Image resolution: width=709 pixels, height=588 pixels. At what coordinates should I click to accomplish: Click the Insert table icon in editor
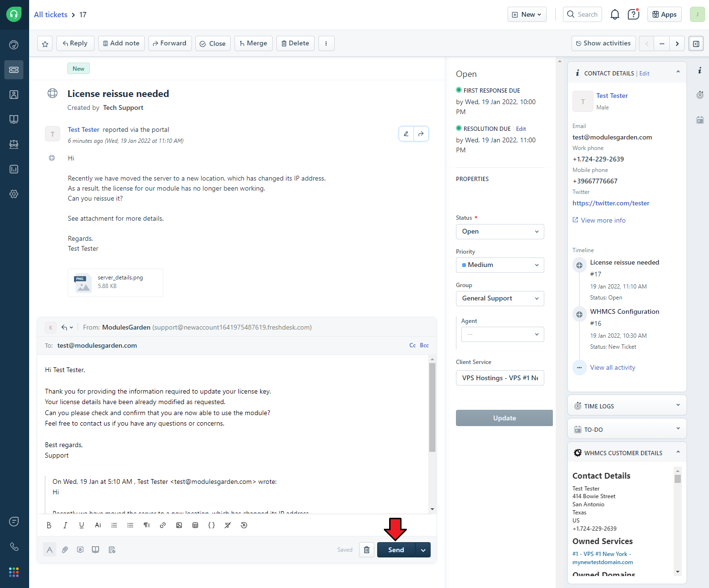pos(195,525)
